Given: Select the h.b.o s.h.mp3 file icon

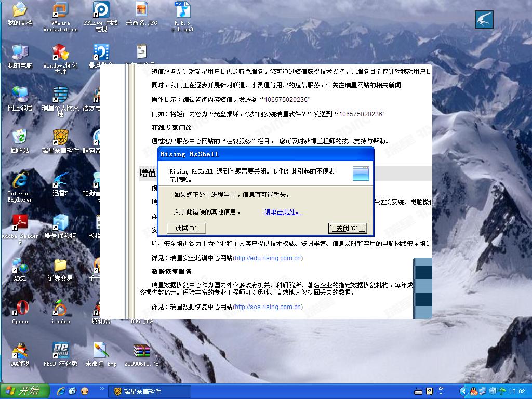Looking at the screenshot, I should [182, 17].
